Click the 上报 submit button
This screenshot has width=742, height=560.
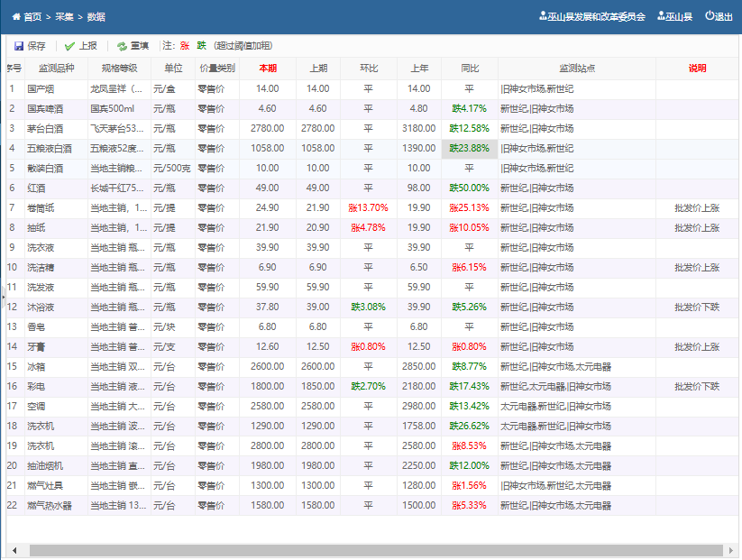[x=81, y=46]
